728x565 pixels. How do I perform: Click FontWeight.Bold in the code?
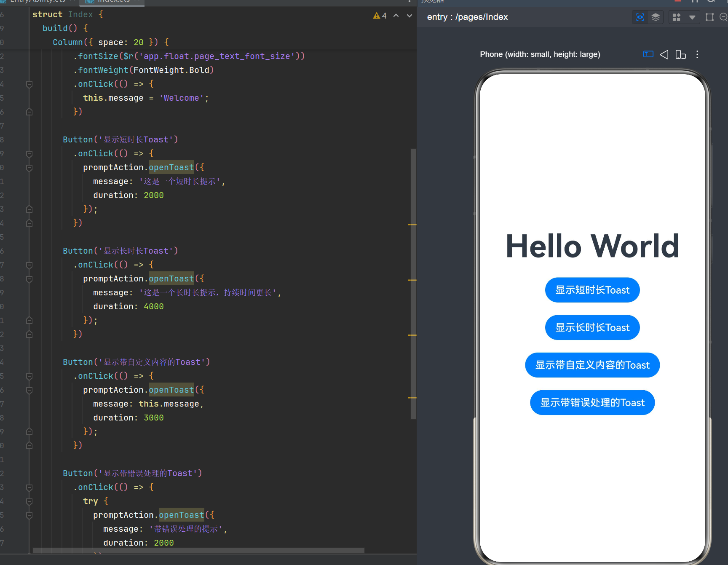click(x=171, y=70)
